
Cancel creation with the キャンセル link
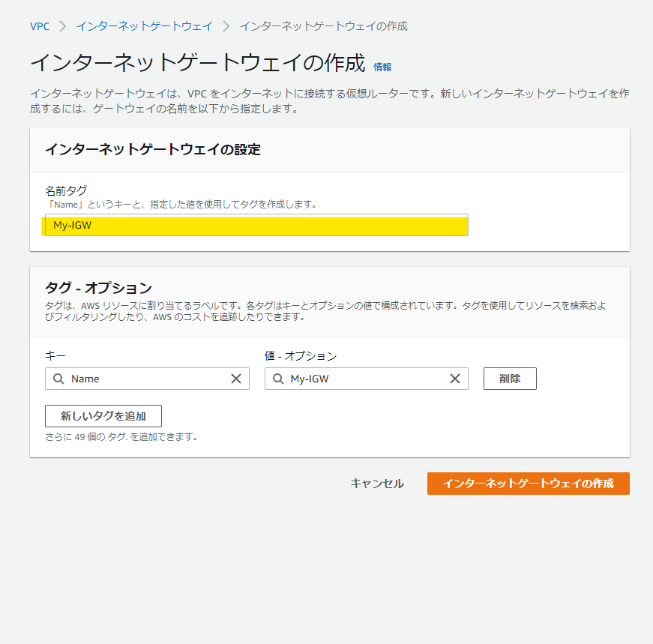(x=376, y=484)
